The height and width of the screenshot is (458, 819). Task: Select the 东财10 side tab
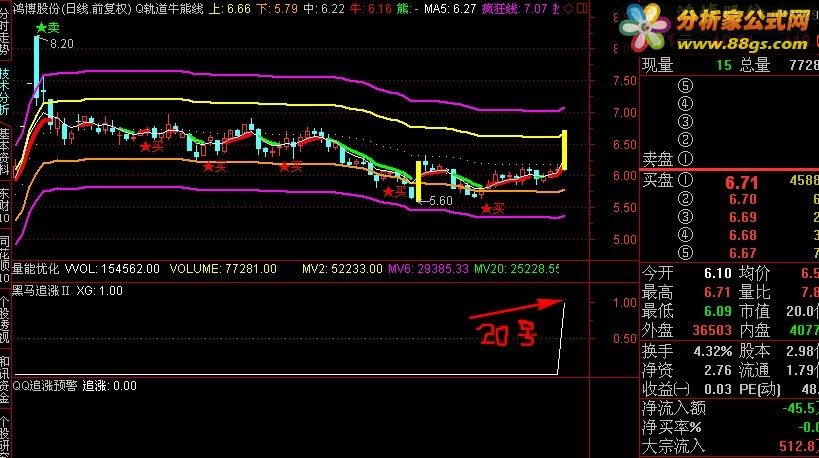(4, 205)
